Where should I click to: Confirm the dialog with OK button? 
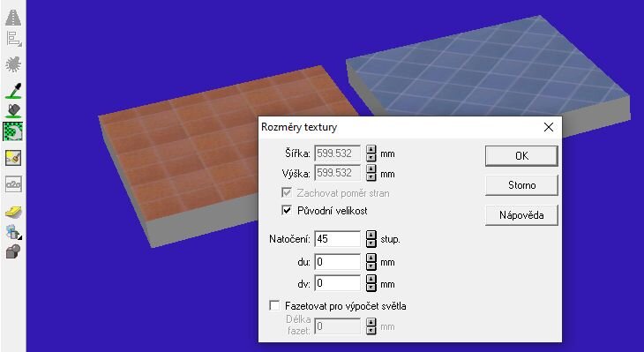tap(521, 156)
